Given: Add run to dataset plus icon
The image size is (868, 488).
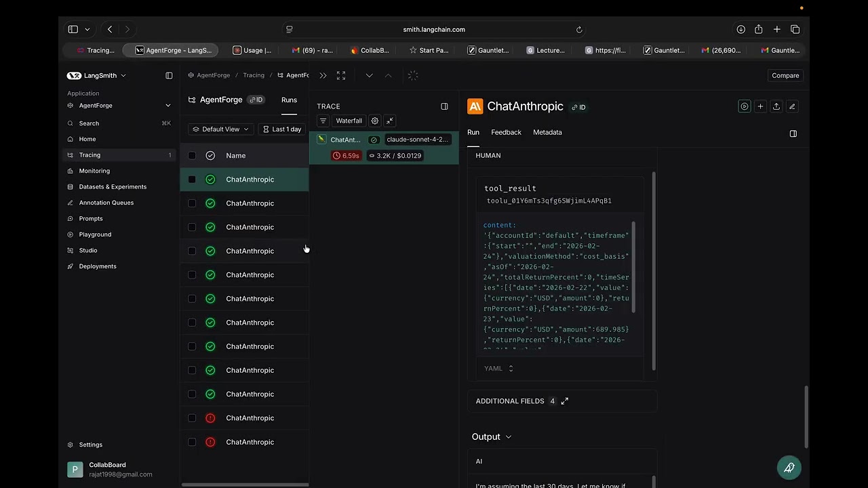Looking at the screenshot, I should pyautogui.click(x=760, y=106).
